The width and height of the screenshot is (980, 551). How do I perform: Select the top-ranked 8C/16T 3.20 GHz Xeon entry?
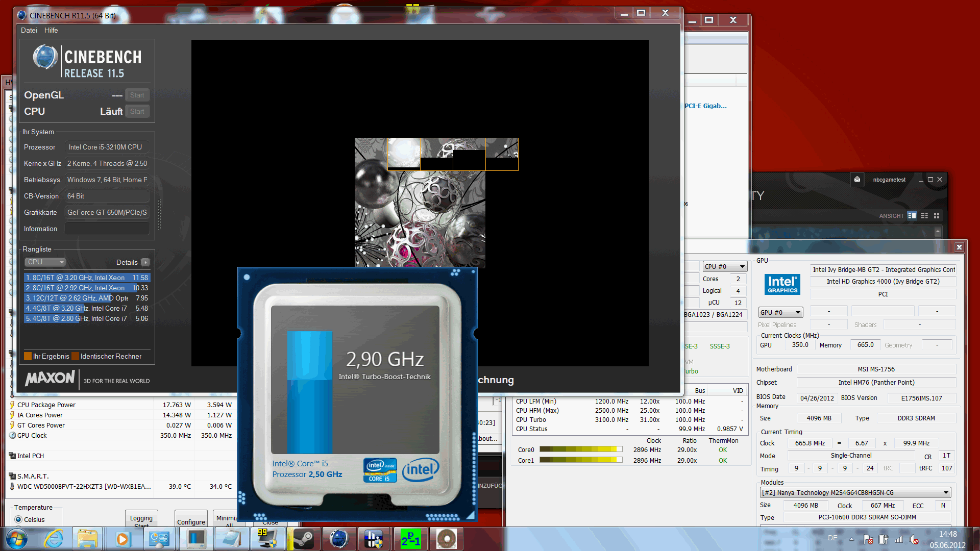tap(87, 278)
